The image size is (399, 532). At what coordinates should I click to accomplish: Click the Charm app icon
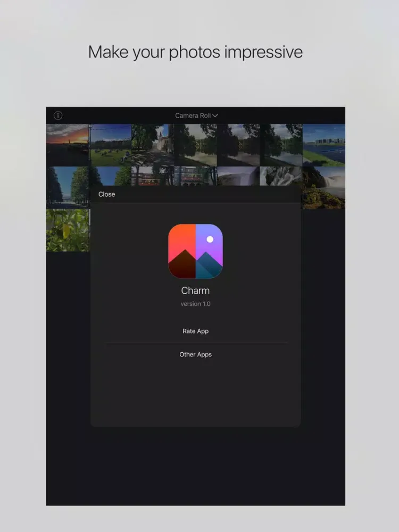click(195, 251)
